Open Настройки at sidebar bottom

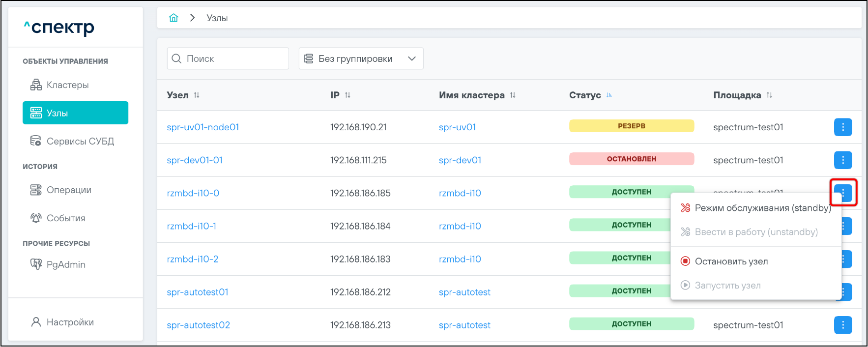click(x=70, y=322)
